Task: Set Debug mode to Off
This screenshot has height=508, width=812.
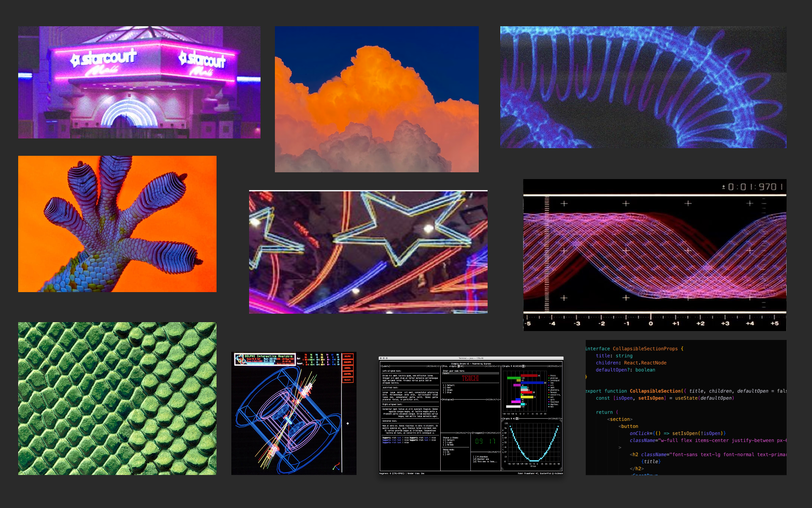Action: [444, 454]
